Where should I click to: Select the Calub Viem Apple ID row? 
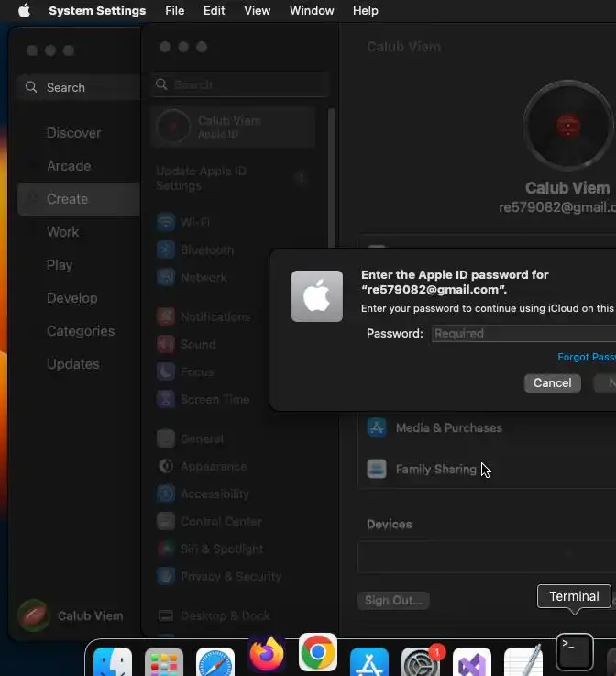pos(234,127)
